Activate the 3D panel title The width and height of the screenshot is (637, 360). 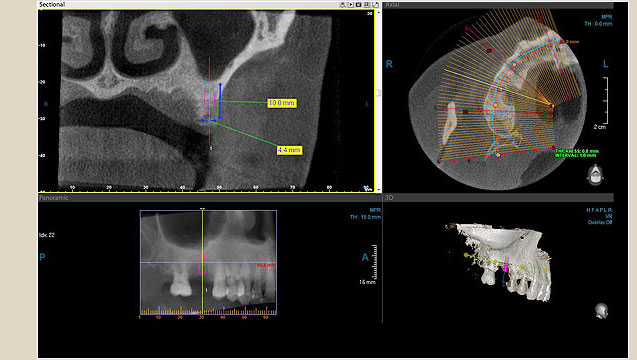tap(389, 198)
